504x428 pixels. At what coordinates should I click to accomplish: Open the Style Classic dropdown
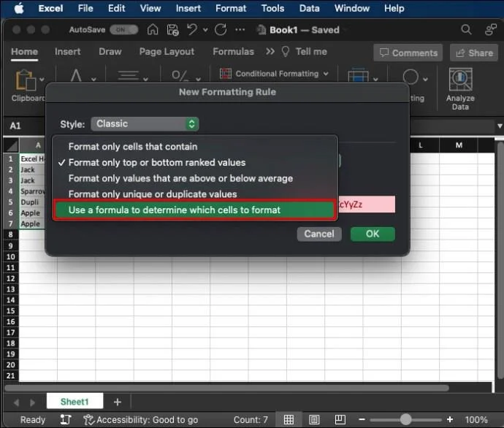click(x=145, y=124)
